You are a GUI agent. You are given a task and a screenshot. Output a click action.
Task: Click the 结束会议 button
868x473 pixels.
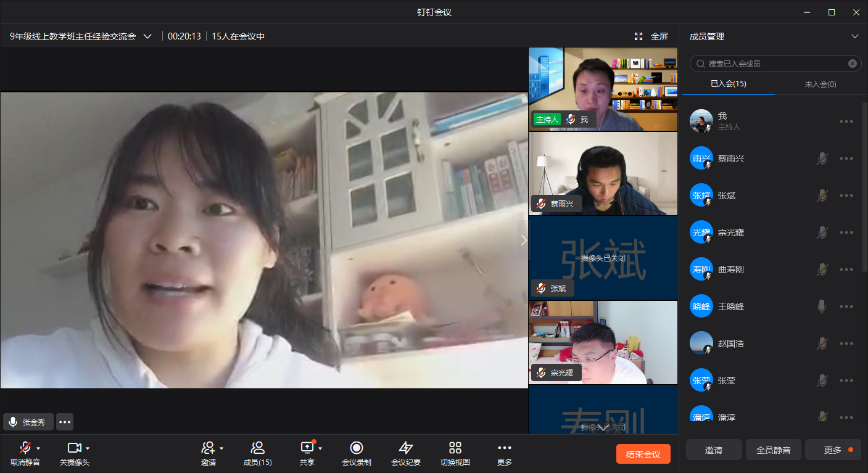[643, 454]
